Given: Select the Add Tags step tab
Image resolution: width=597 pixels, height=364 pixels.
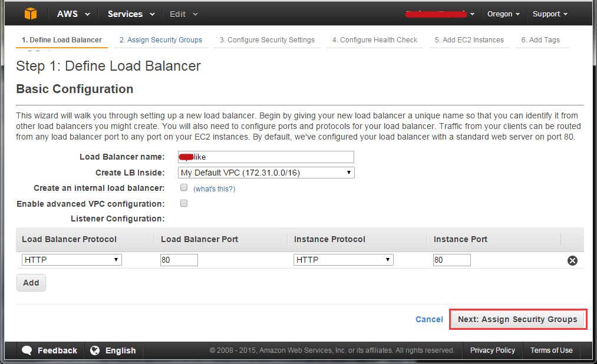Looking at the screenshot, I should coord(540,40).
